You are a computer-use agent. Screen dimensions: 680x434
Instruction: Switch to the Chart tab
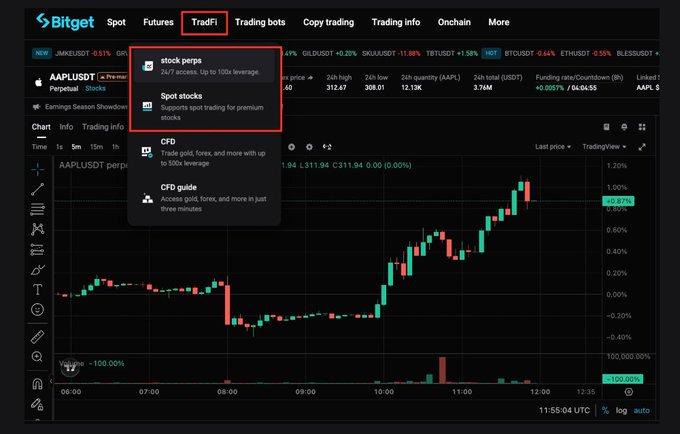click(41, 127)
